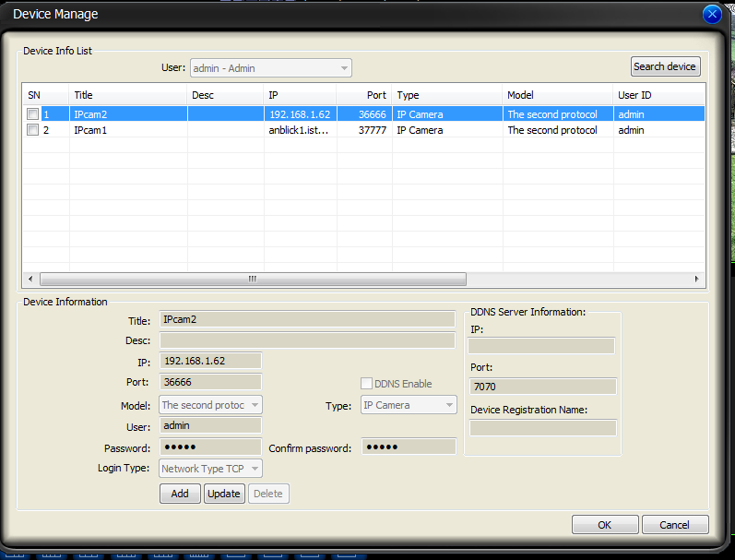Focus the DDNS Server IP field
The image size is (735, 560).
click(541, 346)
